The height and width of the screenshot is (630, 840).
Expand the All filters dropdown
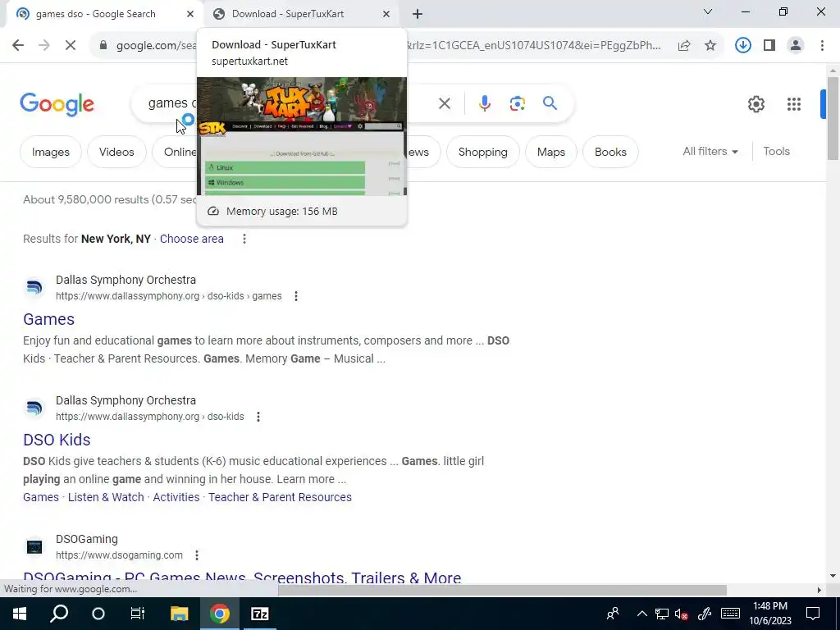point(710,152)
